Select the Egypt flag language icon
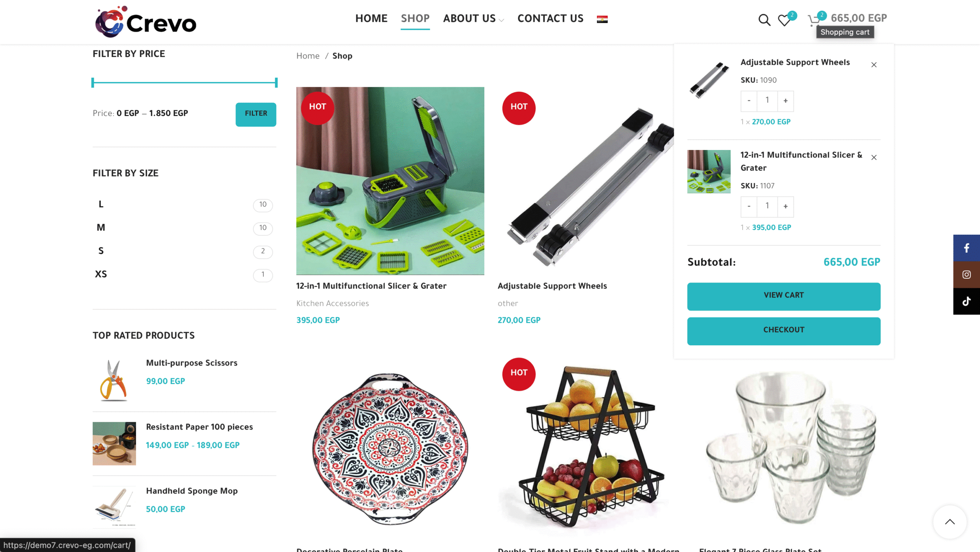 pos(602,19)
